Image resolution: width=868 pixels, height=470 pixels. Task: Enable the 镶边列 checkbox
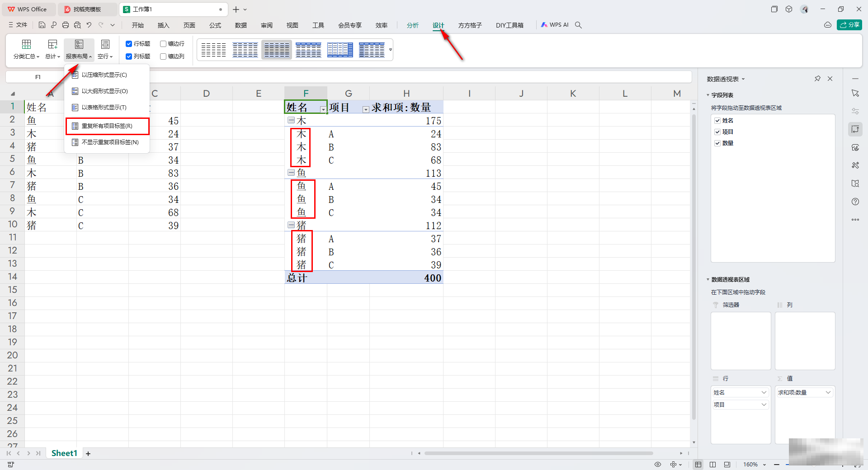click(x=163, y=56)
